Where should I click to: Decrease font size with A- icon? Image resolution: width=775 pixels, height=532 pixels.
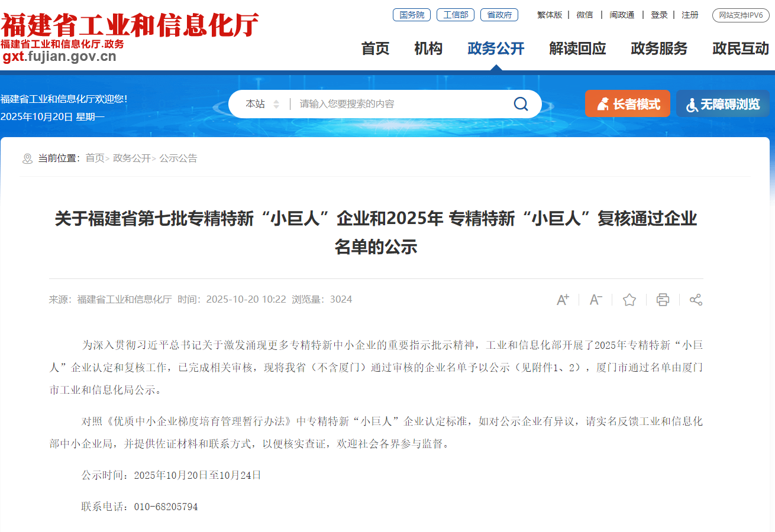point(596,300)
